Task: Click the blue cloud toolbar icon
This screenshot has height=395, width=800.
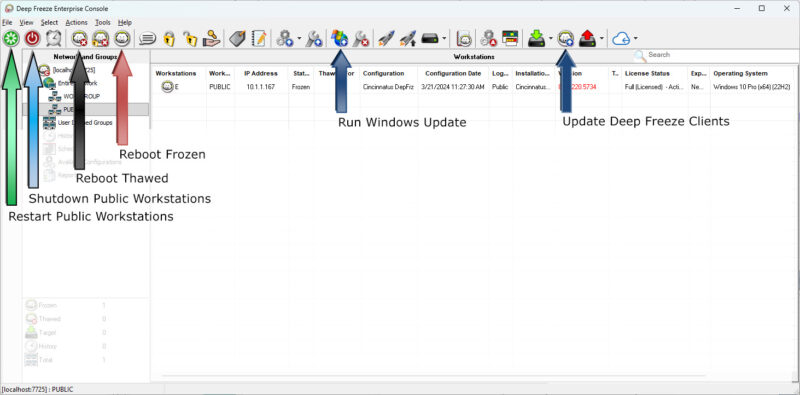Action: pyautogui.click(x=621, y=38)
